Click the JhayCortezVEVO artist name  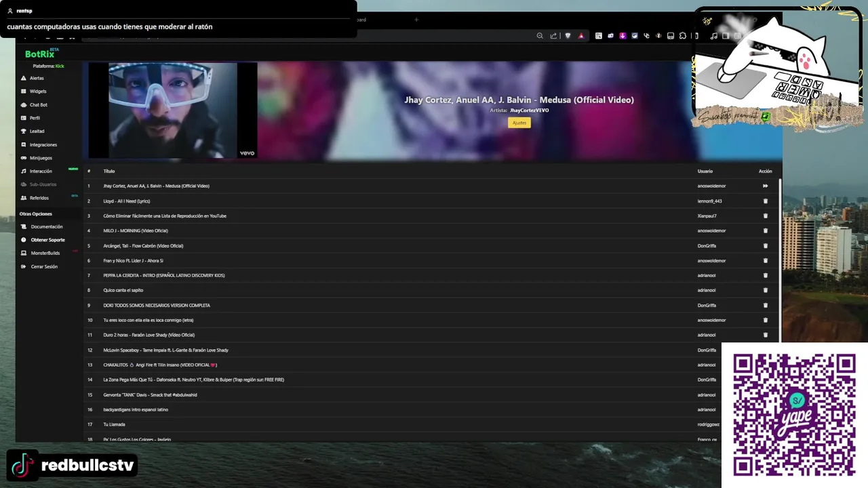(x=530, y=110)
